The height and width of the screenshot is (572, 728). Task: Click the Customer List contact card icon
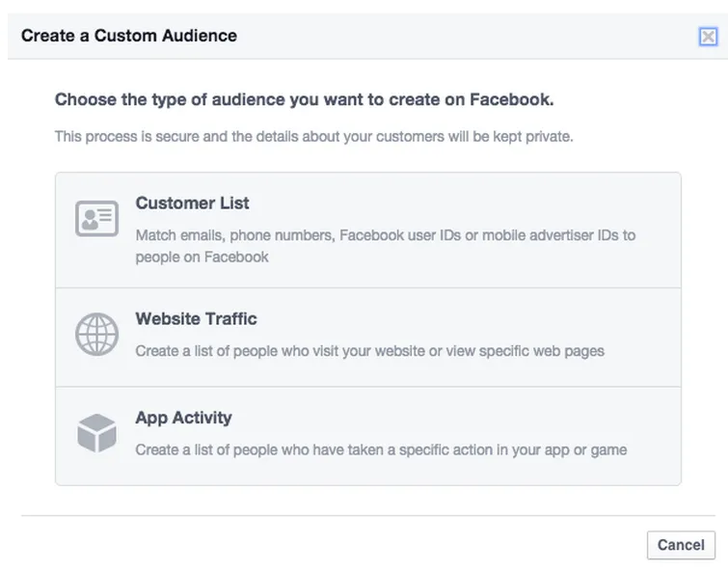coord(96,219)
